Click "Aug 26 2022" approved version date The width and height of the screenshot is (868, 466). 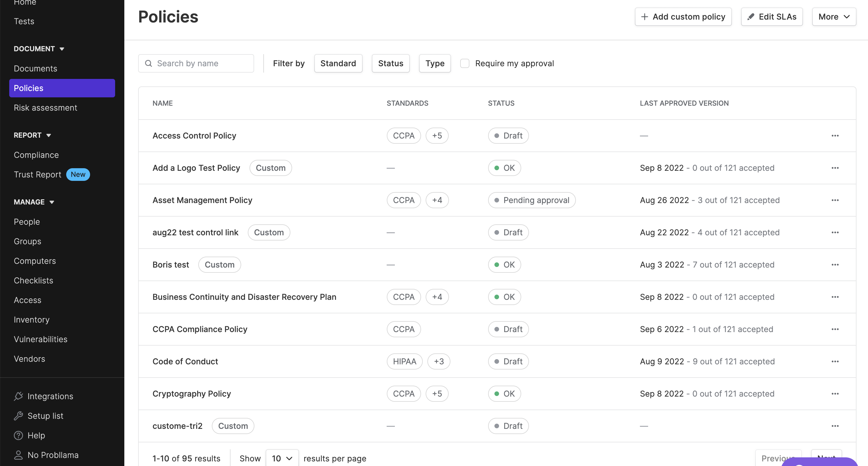664,200
